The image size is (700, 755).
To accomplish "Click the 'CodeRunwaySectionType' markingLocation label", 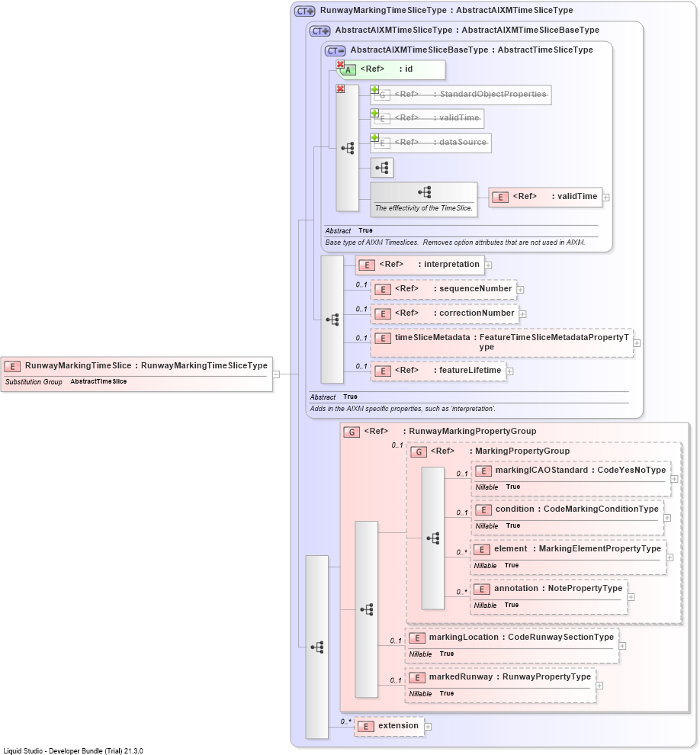I will coord(561,638).
